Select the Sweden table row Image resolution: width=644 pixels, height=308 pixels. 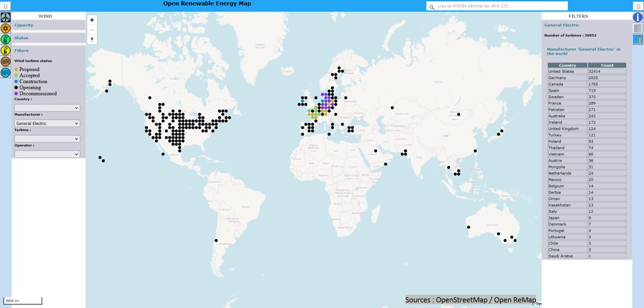[x=587, y=97]
